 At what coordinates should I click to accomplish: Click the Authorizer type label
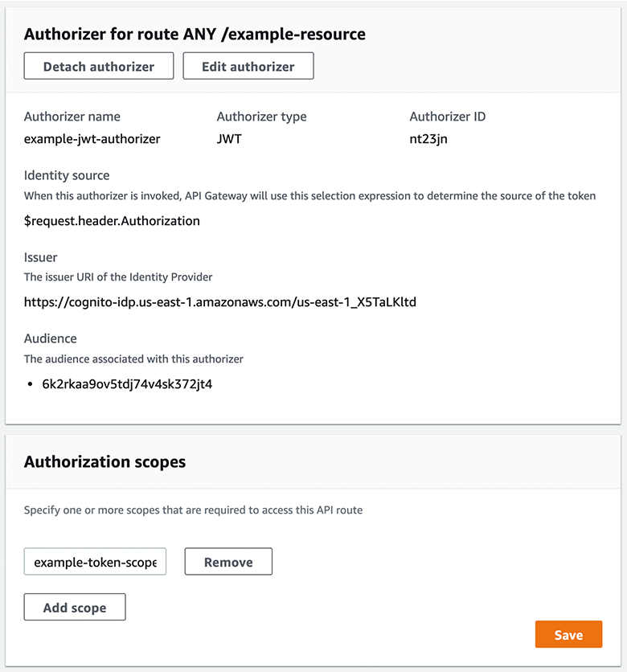(261, 117)
